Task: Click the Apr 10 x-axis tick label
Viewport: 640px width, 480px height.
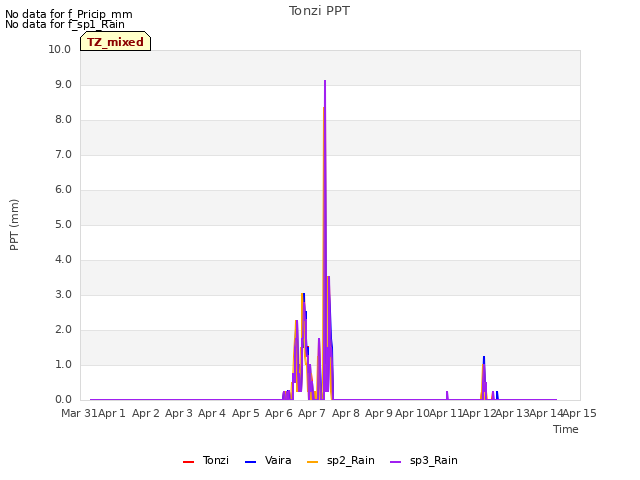Action: pos(412,413)
